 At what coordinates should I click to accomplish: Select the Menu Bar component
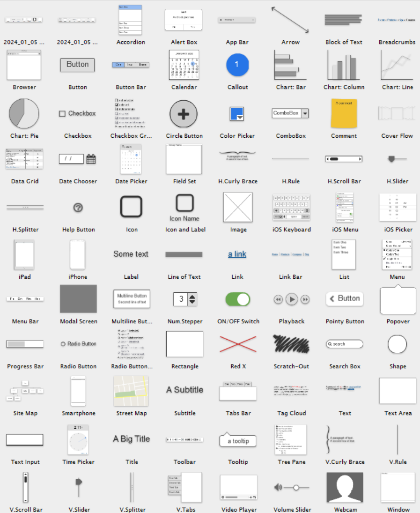[25, 299]
